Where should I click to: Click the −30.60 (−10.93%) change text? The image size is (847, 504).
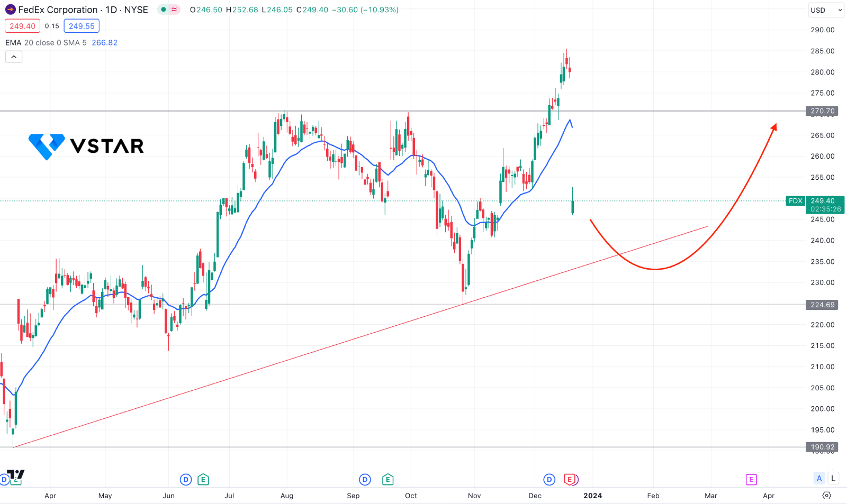[365, 10]
